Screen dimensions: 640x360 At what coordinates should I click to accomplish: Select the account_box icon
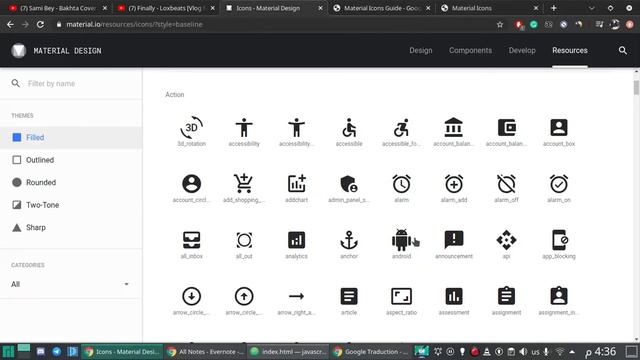point(559,127)
